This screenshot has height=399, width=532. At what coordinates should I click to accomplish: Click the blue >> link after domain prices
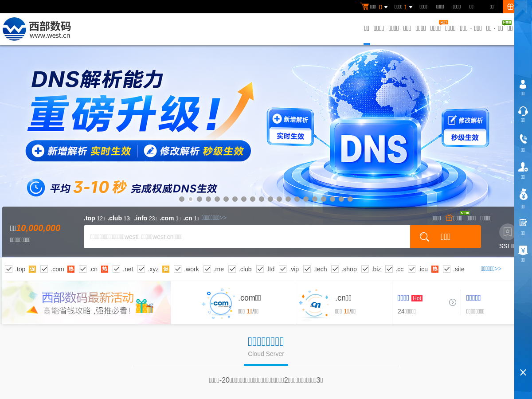214,218
